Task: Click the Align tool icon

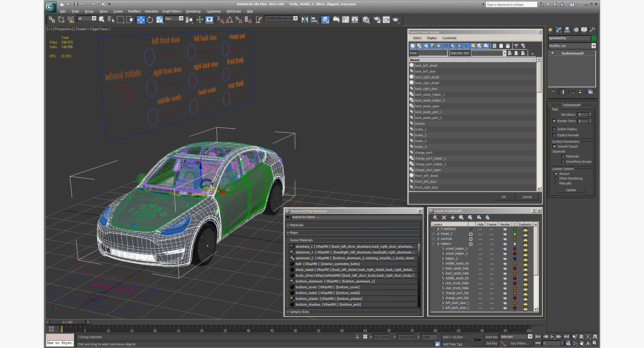Action: (x=315, y=20)
